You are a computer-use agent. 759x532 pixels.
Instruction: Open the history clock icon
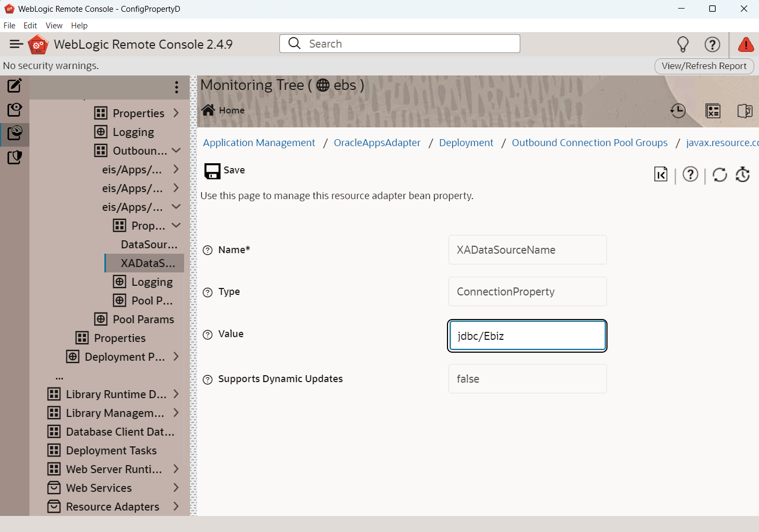(678, 111)
